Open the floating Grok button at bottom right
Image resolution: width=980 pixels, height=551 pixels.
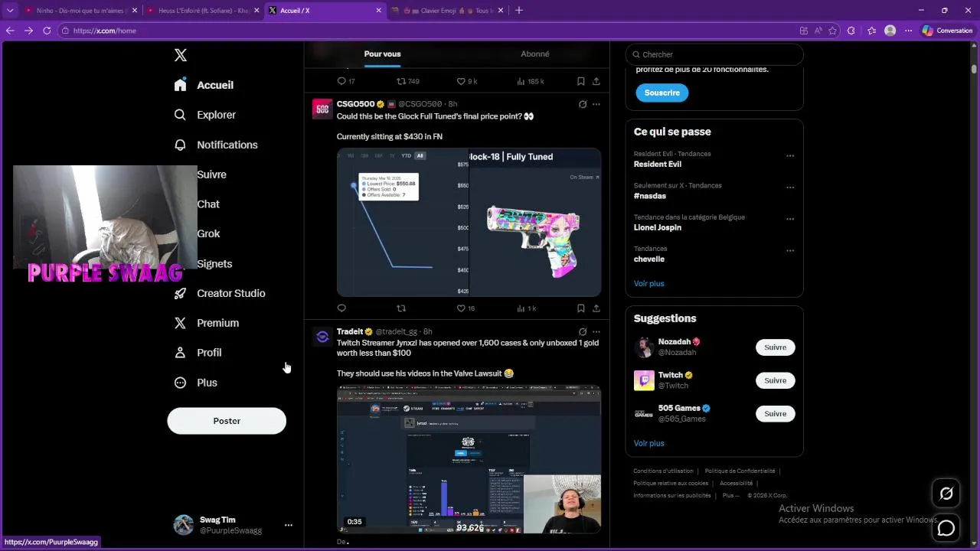click(x=946, y=494)
